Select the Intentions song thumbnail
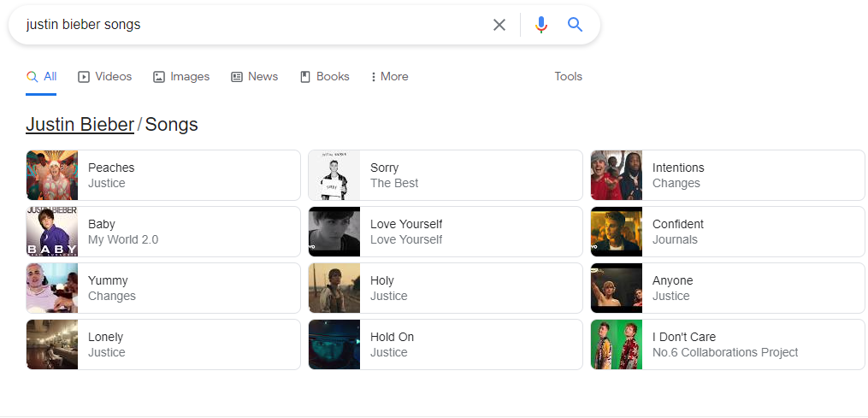 point(617,175)
